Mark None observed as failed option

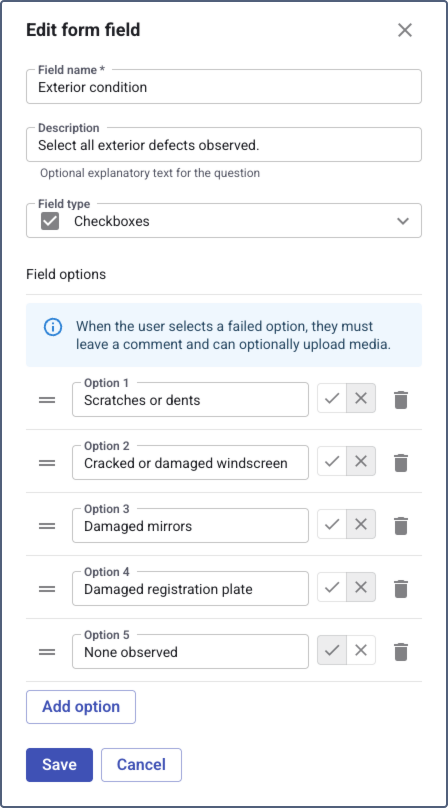[x=361, y=650]
